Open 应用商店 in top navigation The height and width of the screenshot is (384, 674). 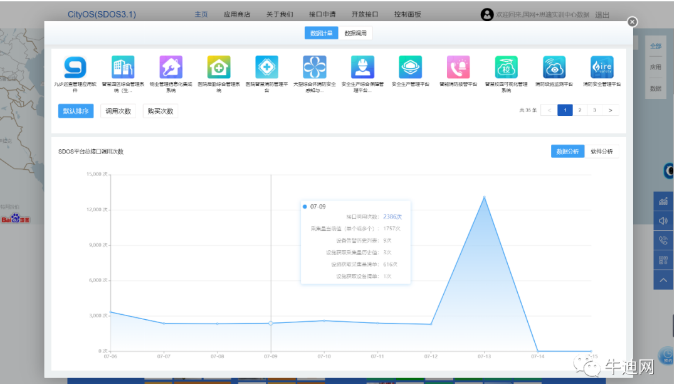click(237, 14)
